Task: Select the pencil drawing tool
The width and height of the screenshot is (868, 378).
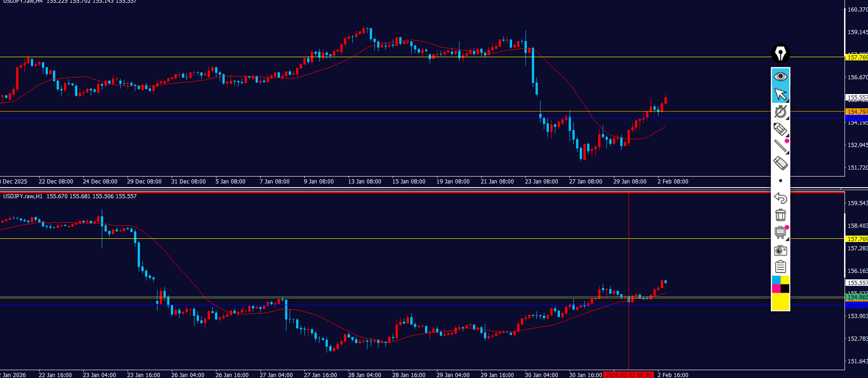Action: 780,129
